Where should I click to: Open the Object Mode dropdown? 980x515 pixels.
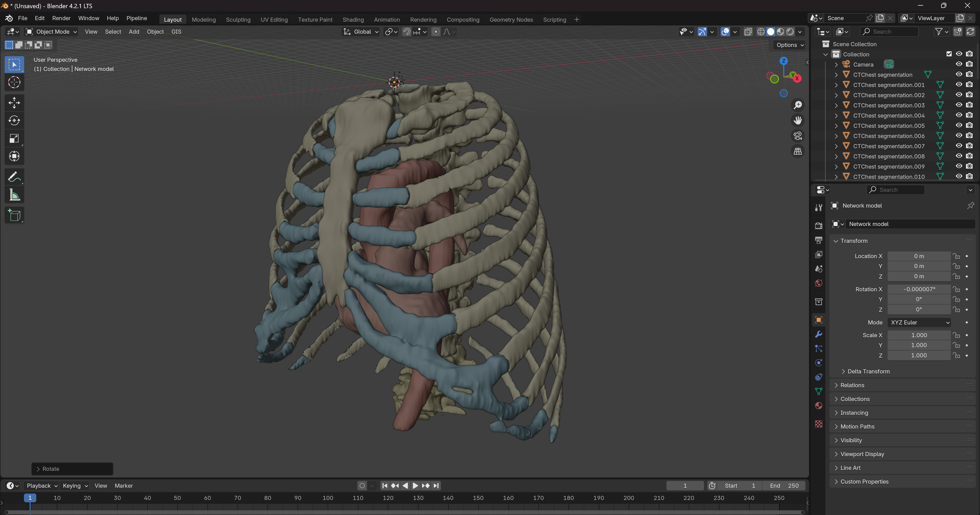point(51,32)
